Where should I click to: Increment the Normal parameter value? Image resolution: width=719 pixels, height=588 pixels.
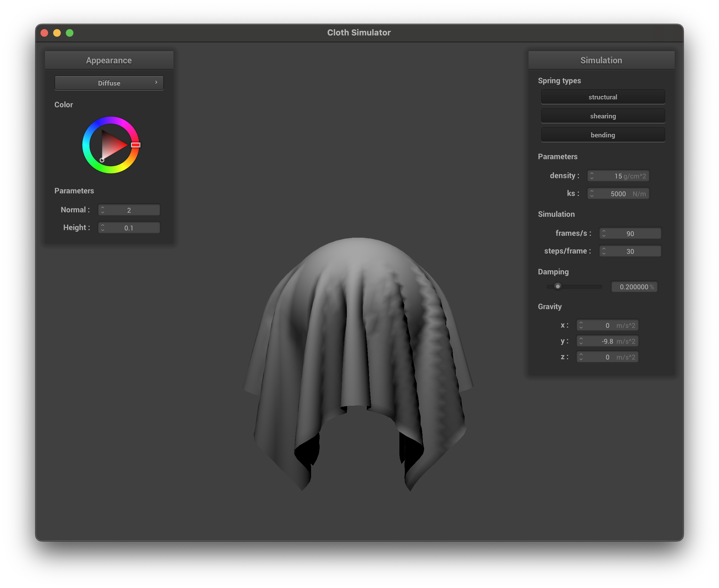click(x=102, y=208)
